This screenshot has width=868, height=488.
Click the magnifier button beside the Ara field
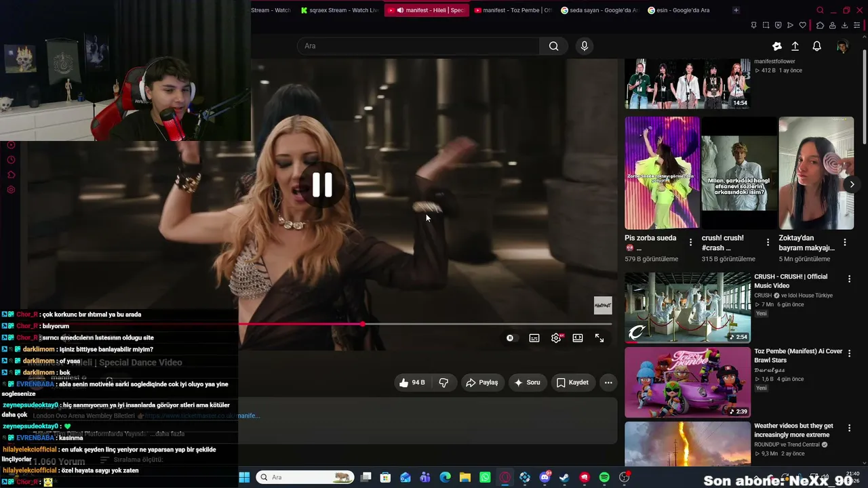554,46
